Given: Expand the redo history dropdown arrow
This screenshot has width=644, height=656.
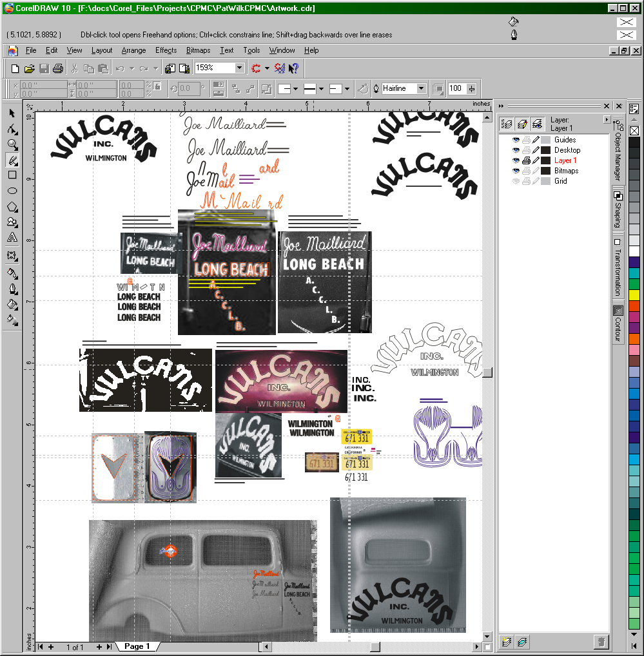Looking at the screenshot, I should click(155, 68).
